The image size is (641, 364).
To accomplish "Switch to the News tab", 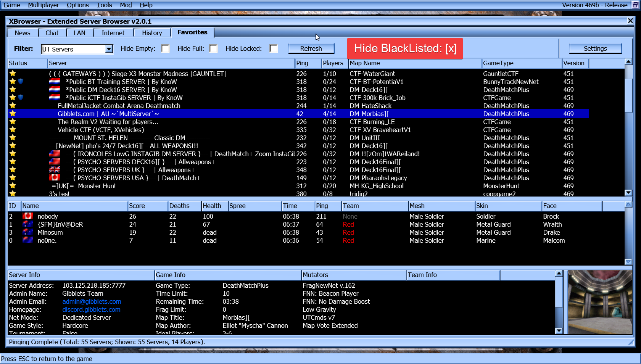I will (x=23, y=33).
